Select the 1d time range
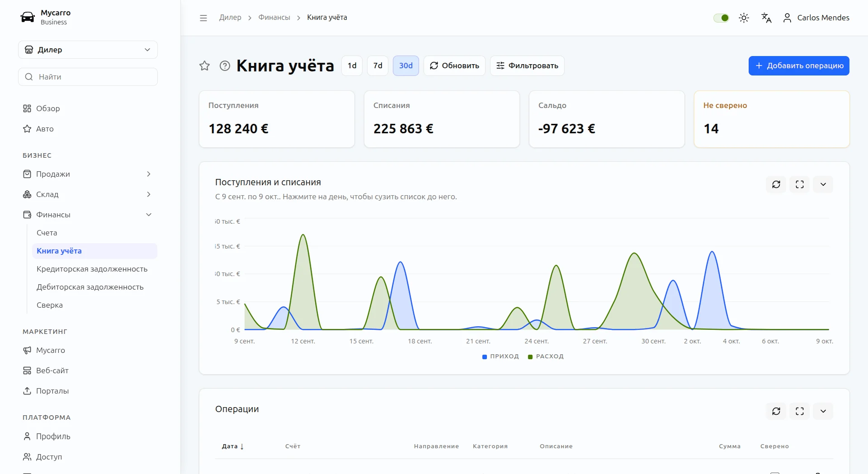The width and height of the screenshot is (868, 474). pyautogui.click(x=352, y=66)
